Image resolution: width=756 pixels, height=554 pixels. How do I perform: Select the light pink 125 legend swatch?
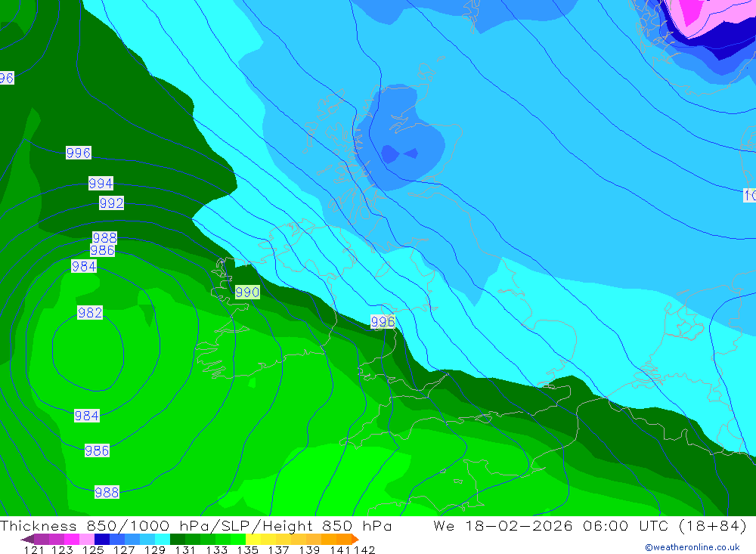click(87, 539)
